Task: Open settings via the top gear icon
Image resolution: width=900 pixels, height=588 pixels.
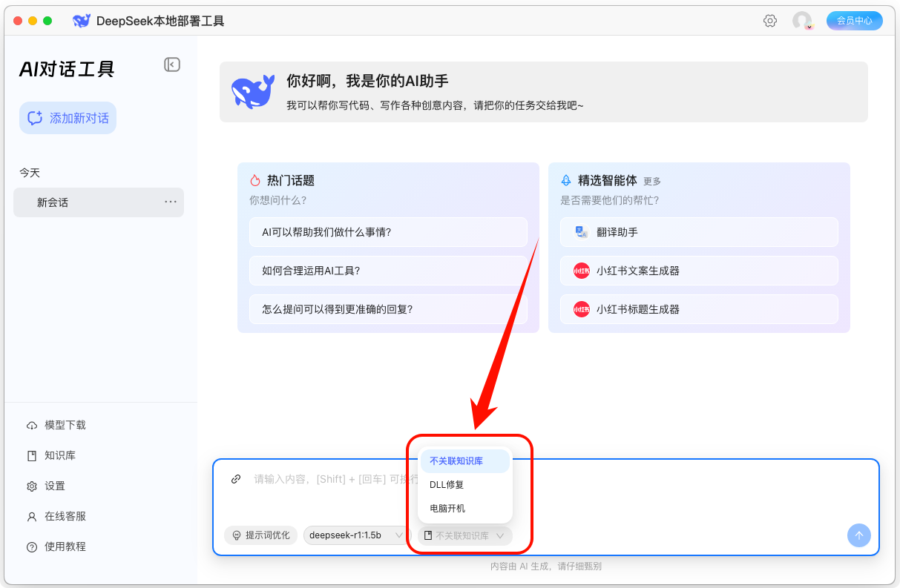Action: pos(770,21)
